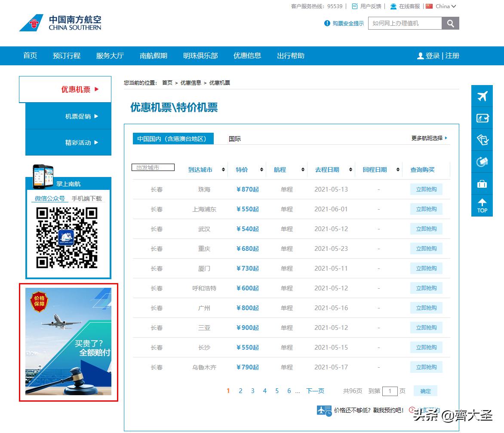Image resolution: width=504 pixels, height=433 pixels.
Task: Open the refund and rebooking icon in sidebar
Action: click(x=482, y=162)
